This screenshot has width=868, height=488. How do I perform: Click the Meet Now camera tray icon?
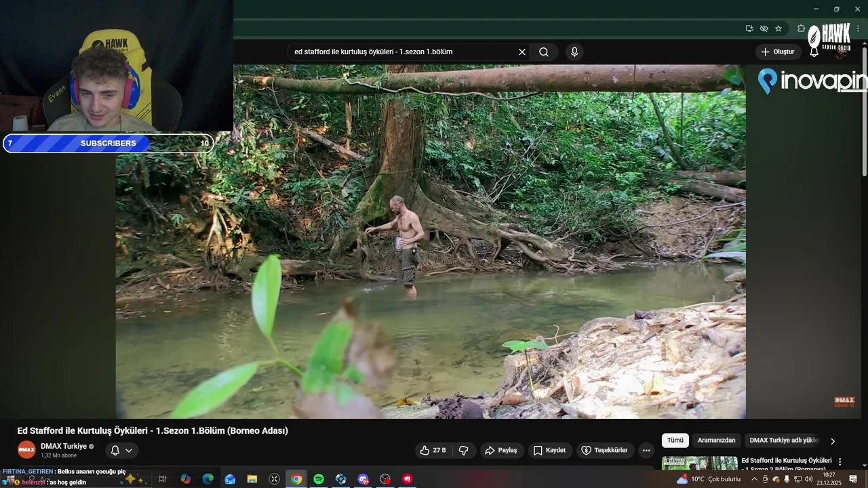[766, 479]
